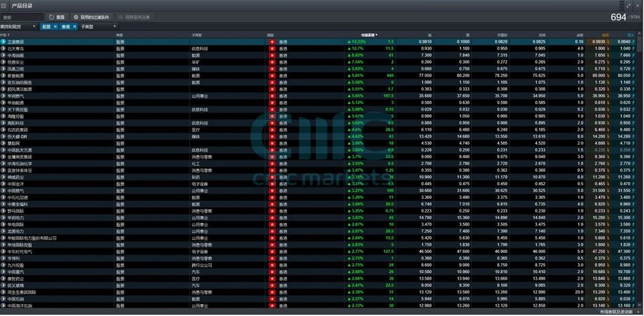Click buy price 80.050 for 新奥能源
This screenshot has height=316, width=644.
pyautogui.click(x=623, y=75)
